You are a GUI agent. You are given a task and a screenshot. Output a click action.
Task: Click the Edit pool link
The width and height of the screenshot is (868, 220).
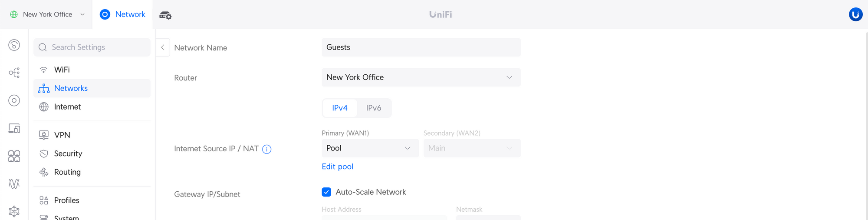337,167
